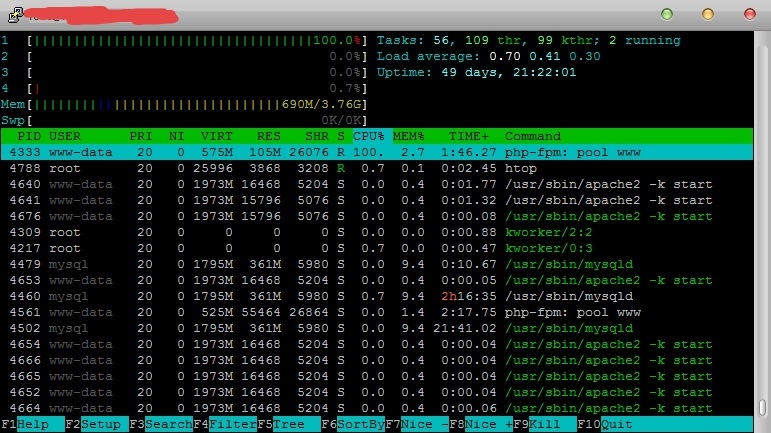Open F4 Filter in htop footer

click(225, 424)
